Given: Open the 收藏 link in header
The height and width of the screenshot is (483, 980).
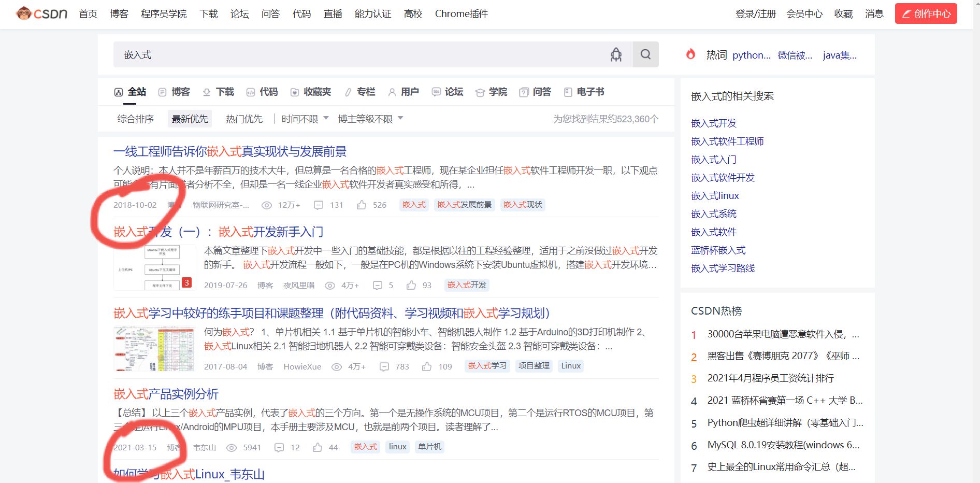Looking at the screenshot, I should point(843,14).
